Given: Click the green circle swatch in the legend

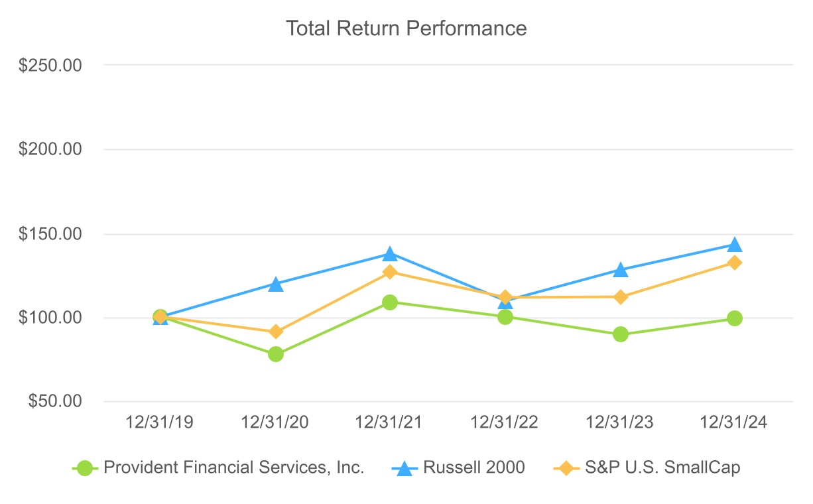Looking at the screenshot, I should 84,468.
